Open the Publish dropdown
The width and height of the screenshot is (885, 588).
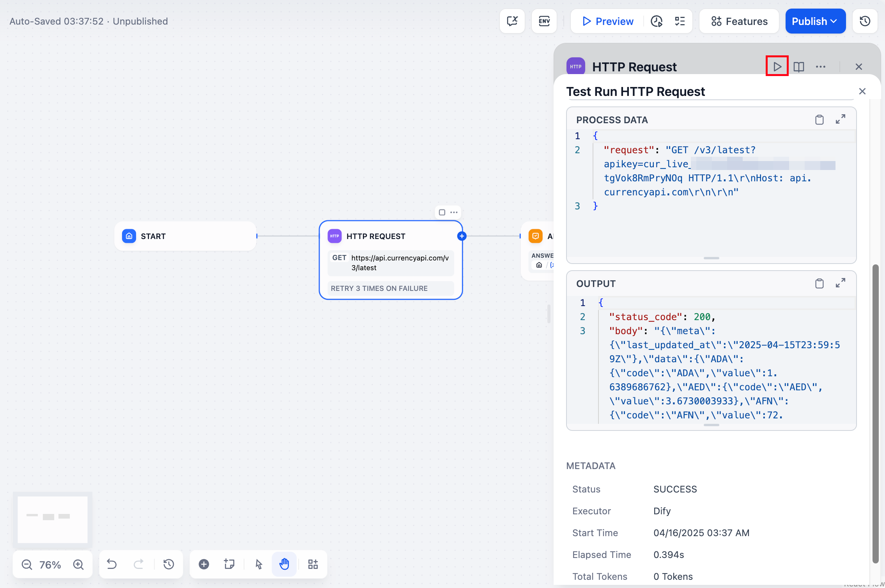pos(815,21)
